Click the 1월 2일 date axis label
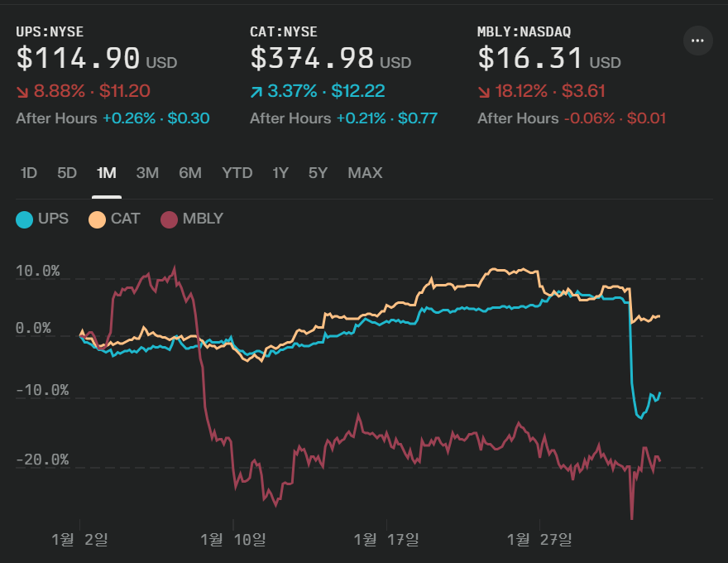Screen dimensions: 728x563 click(80, 539)
